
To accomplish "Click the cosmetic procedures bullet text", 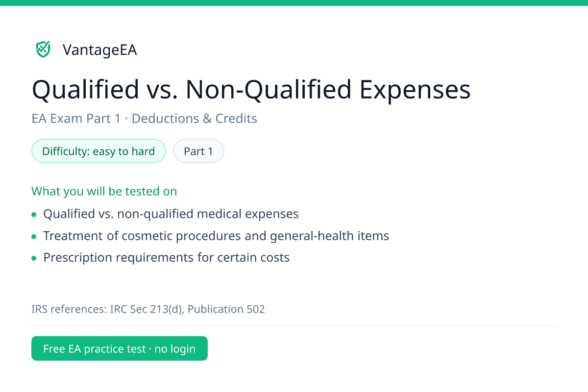I will tap(216, 236).
